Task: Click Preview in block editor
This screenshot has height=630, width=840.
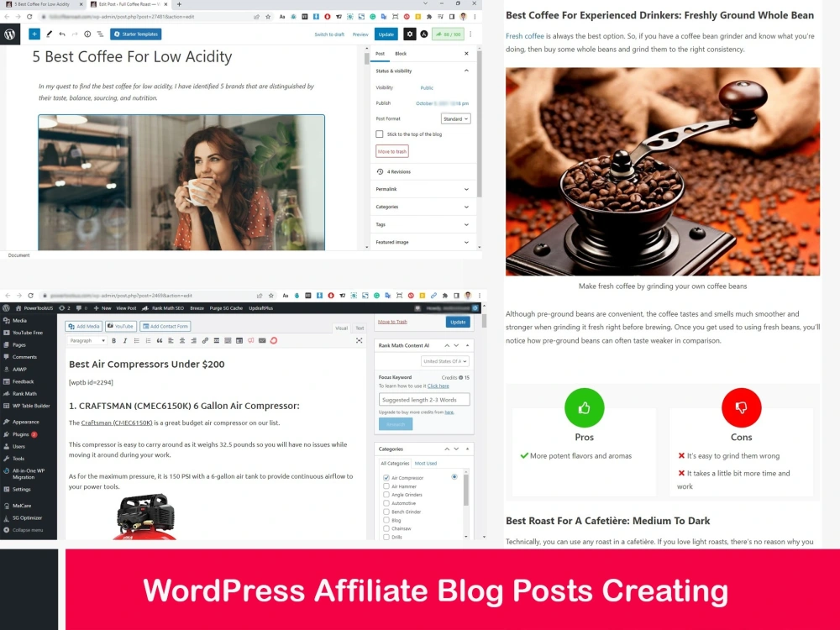Action: click(360, 34)
